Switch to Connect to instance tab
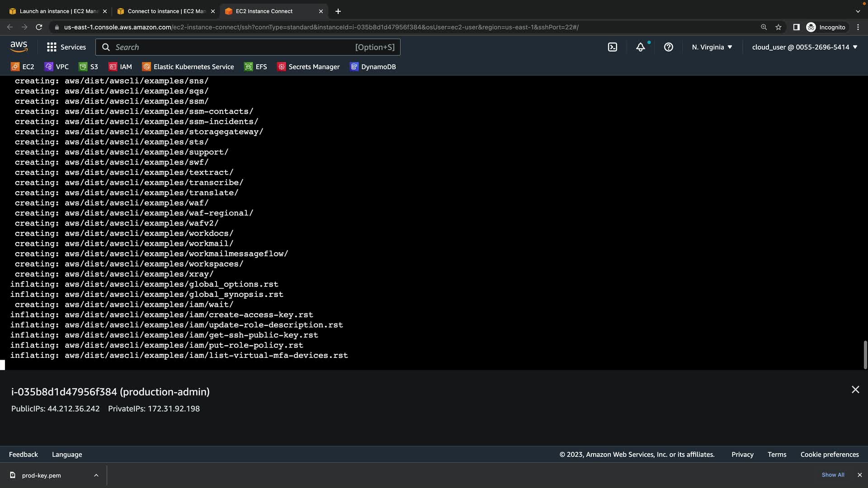Image resolution: width=868 pixels, height=488 pixels. coord(166,11)
